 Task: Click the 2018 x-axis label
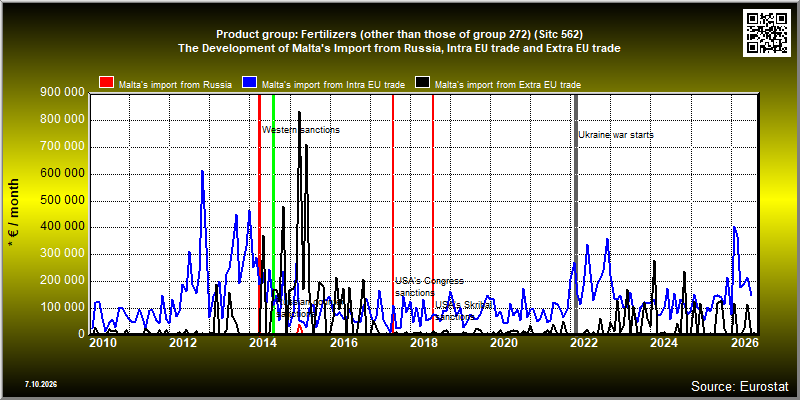tap(422, 342)
